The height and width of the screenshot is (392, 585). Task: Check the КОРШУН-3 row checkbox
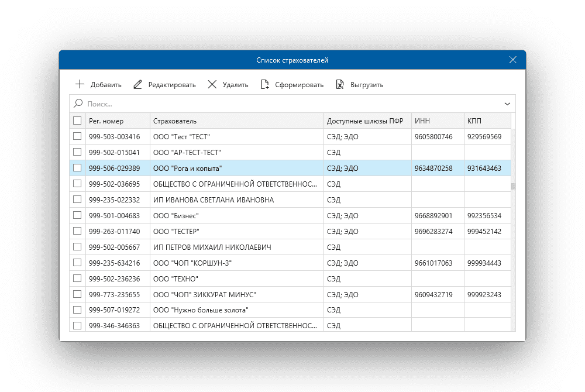pos(77,263)
